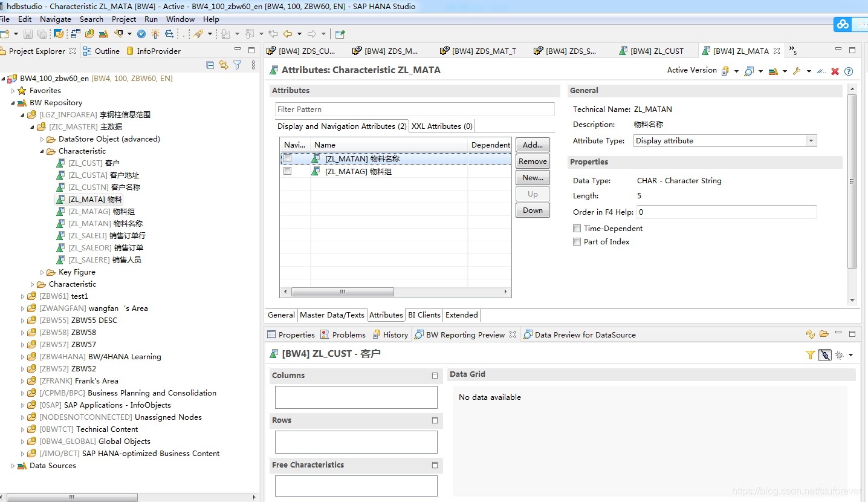Click the New... button

coord(533,178)
